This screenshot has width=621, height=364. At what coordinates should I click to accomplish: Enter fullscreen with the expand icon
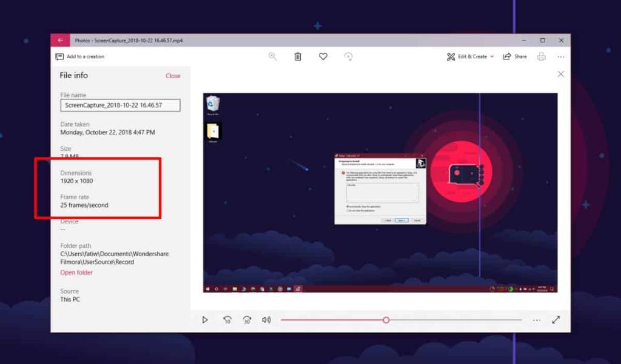556,320
